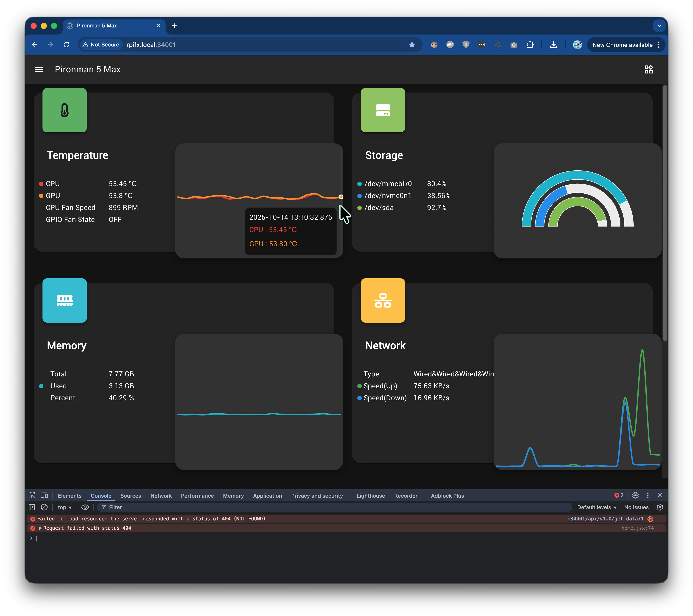The width and height of the screenshot is (693, 616).
Task: Open the top JavaScript context dropdown
Action: (x=64, y=507)
